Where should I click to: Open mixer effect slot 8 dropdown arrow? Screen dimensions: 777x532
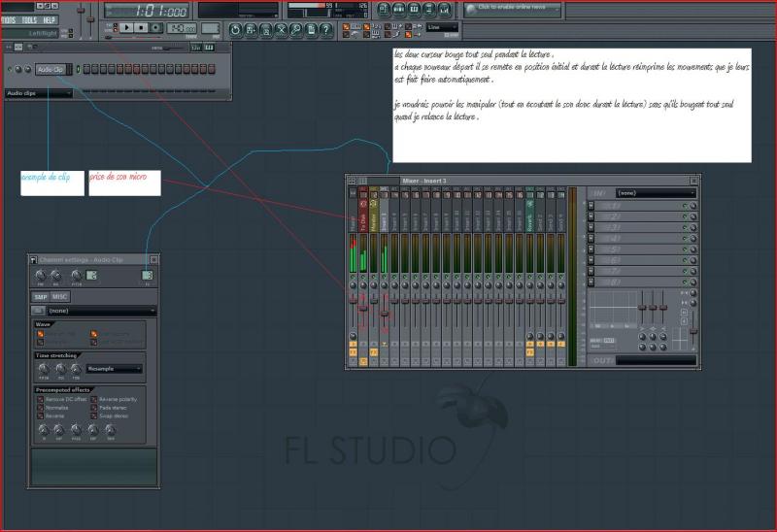(591, 282)
